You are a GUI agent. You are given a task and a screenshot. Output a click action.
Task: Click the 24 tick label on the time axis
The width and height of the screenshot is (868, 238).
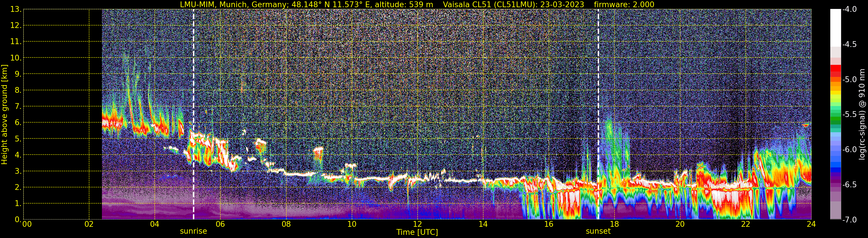[811, 224]
